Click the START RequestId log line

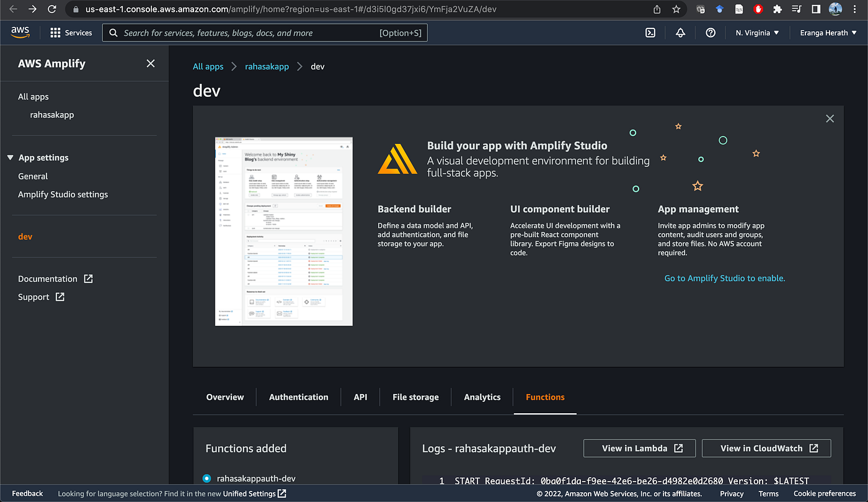click(632, 481)
